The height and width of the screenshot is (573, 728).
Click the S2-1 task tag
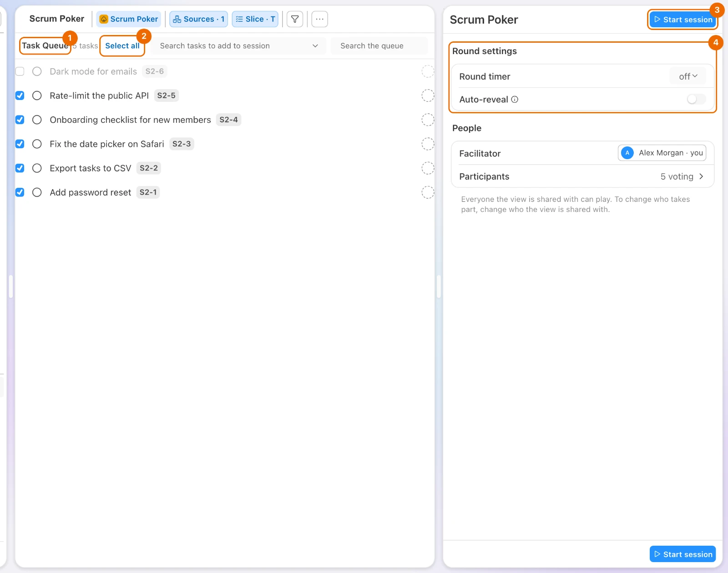[148, 192]
